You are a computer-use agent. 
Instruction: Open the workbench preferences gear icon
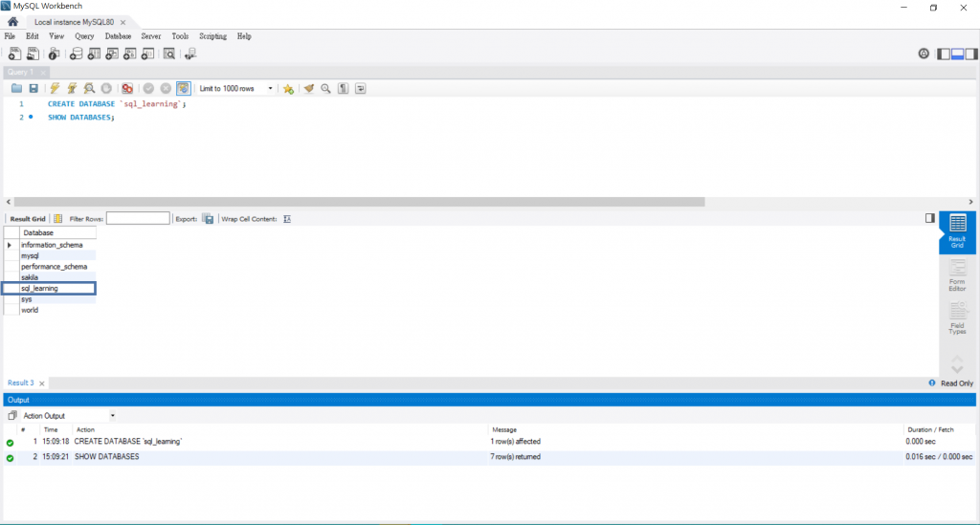click(924, 54)
